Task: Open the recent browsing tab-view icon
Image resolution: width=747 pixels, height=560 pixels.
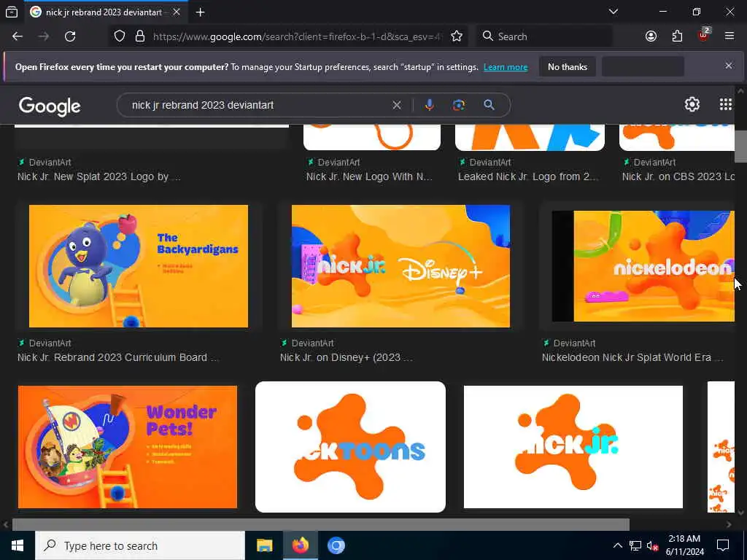Action: [x=12, y=12]
